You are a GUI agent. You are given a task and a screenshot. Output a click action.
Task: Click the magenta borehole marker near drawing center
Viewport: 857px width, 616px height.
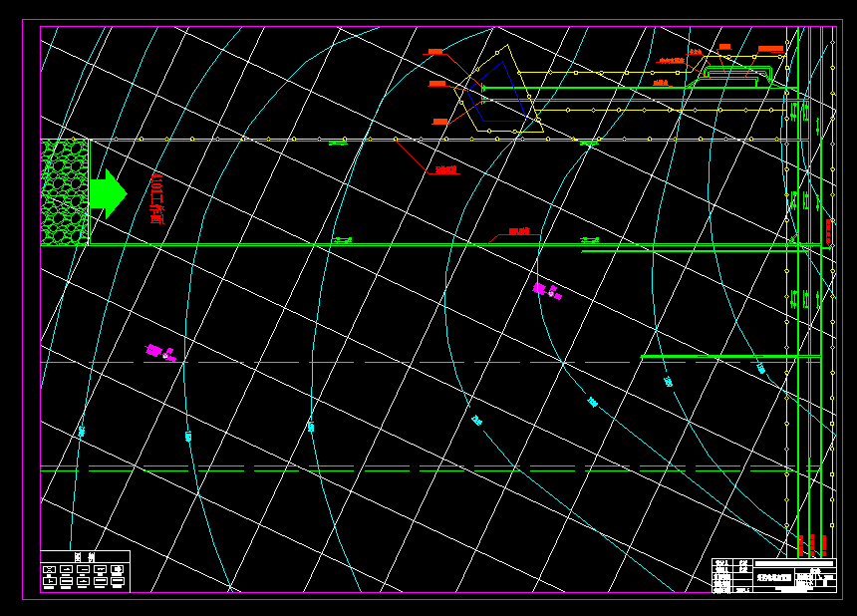tap(548, 291)
